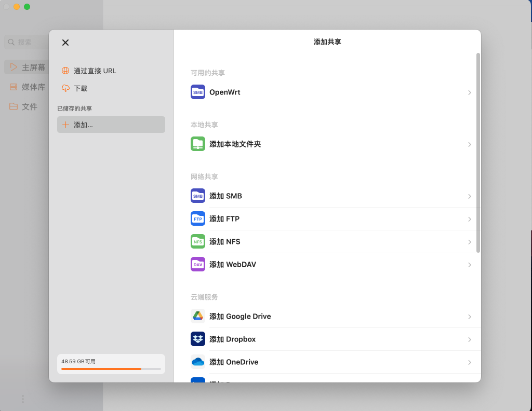
Task: Open the 添加 FTP chevron
Action: [470, 218]
